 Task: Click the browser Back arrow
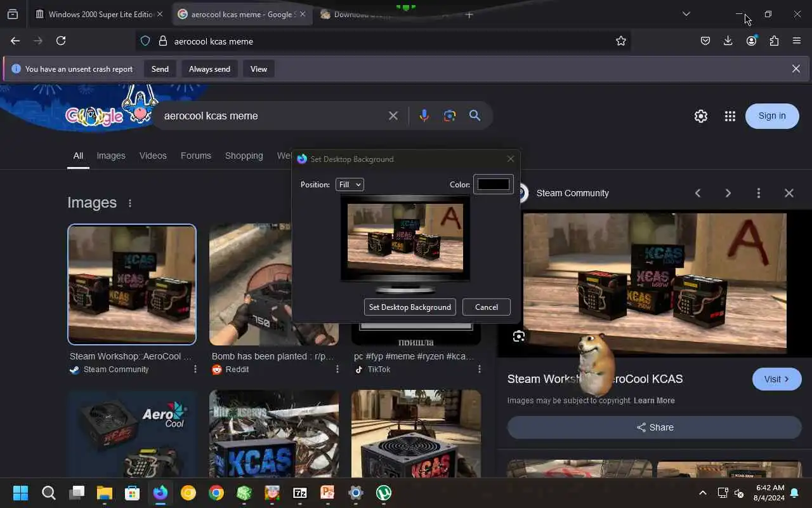[15, 41]
